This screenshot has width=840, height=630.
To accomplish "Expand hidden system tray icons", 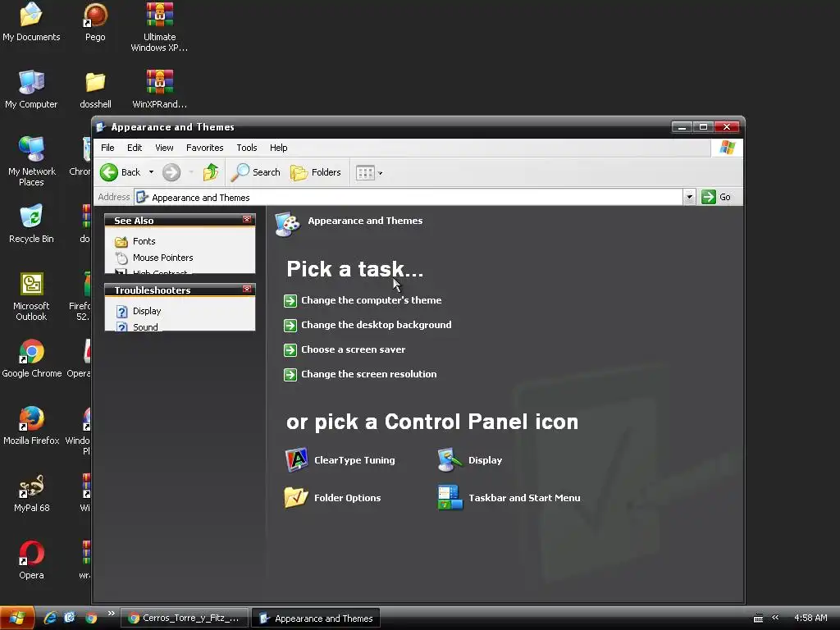I will pyautogui.click(x=775, y=618).
